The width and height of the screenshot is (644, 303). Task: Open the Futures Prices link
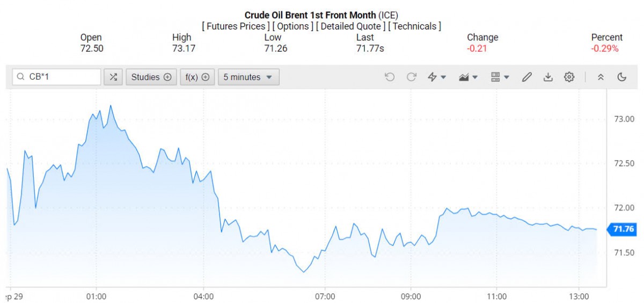236,26
